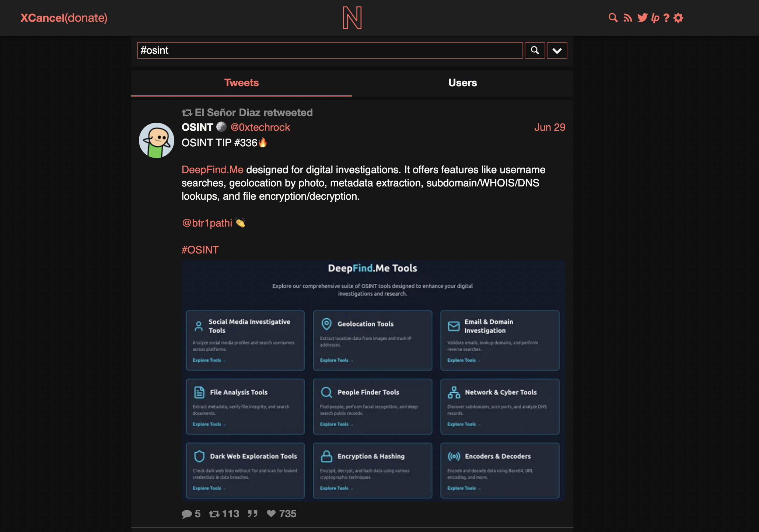This screenshot has height=532, width=759.
Task: Click the OSINT account avatar
Action: click(157, 140)
